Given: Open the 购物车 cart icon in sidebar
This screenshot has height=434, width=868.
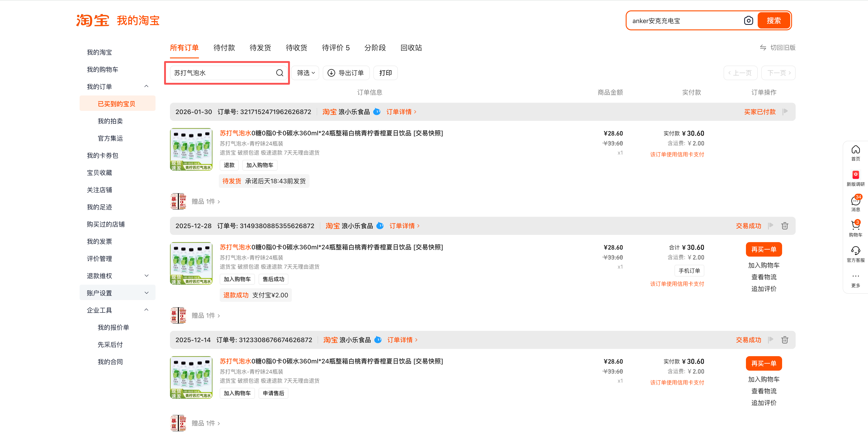Looking at the screenshot, I should click(x=855, y=226).
